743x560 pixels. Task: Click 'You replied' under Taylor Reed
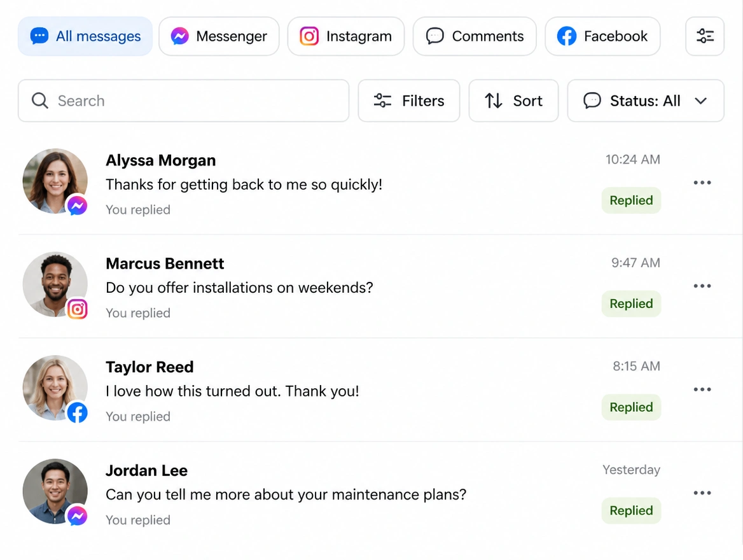[x=138, y=416]
